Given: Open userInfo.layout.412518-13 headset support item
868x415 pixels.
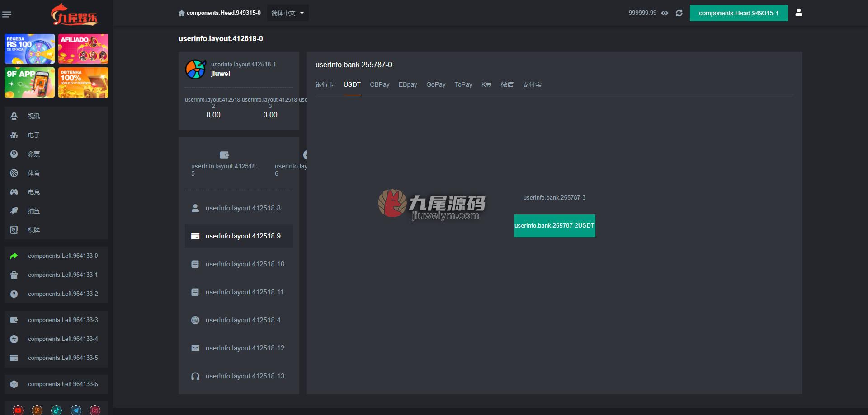Looking at the screenshot, I should click(239, 376).
